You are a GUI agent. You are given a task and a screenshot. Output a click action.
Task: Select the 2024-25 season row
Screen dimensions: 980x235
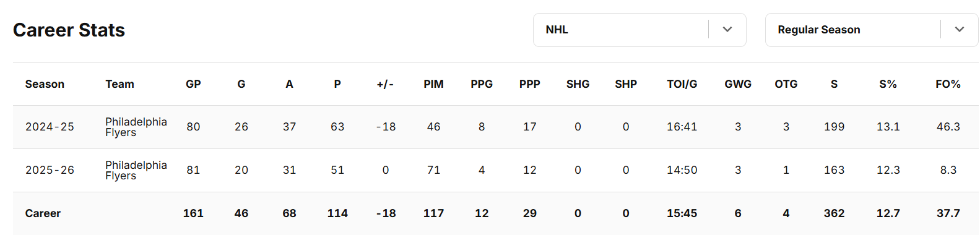point(496,127)
